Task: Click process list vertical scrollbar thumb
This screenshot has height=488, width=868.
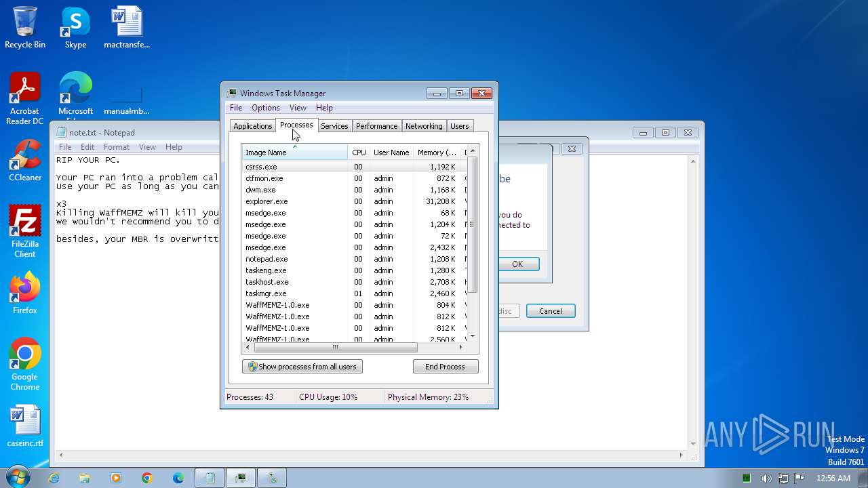Action: 473,224
